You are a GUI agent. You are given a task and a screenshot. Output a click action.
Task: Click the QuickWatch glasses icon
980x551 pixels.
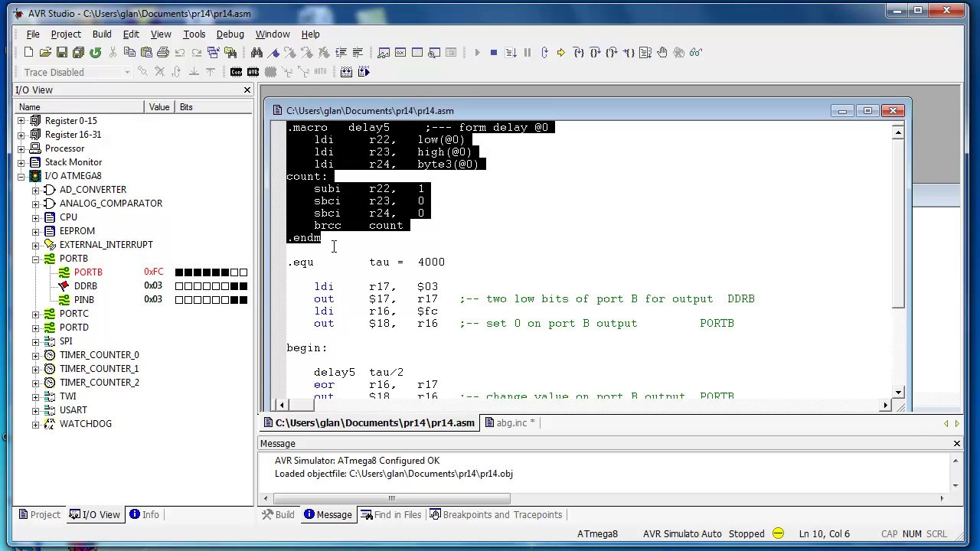(x=695, y=52)
